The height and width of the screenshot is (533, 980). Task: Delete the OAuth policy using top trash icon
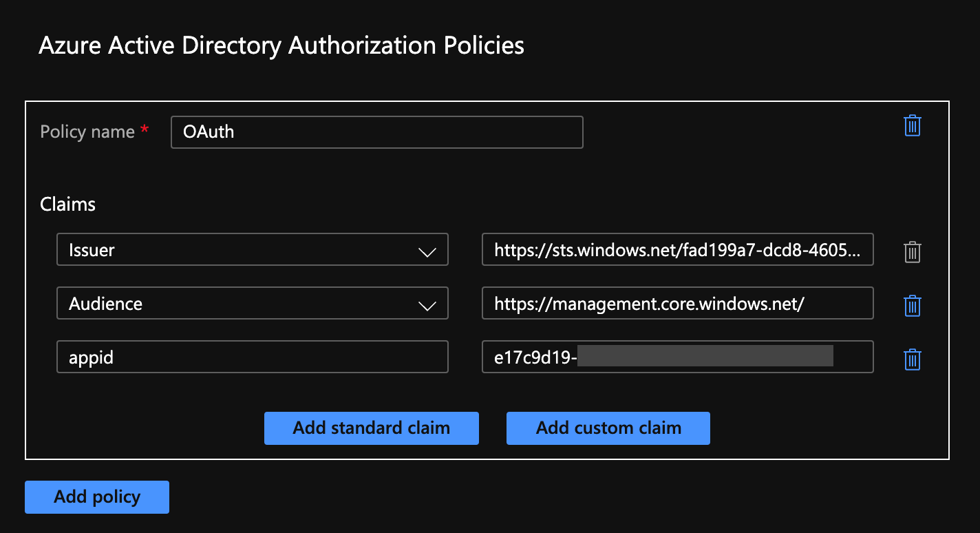pyautogui.click(x=912, y=126)
